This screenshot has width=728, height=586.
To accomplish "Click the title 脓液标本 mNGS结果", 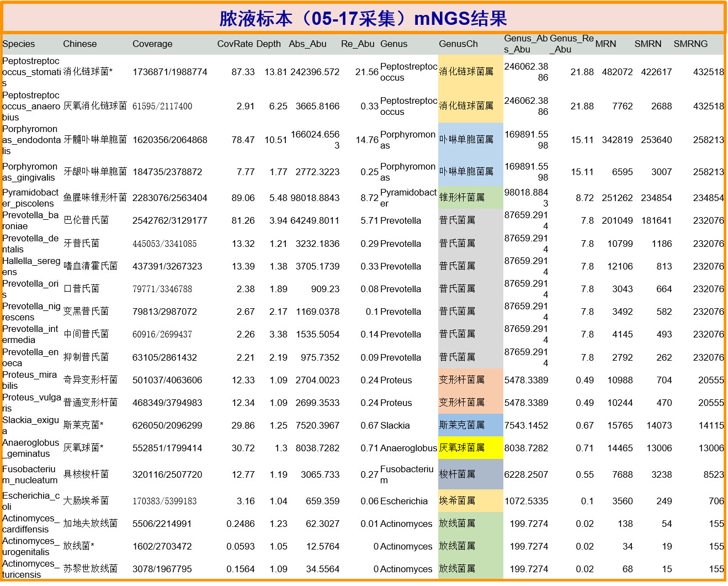I will (363, 18).
